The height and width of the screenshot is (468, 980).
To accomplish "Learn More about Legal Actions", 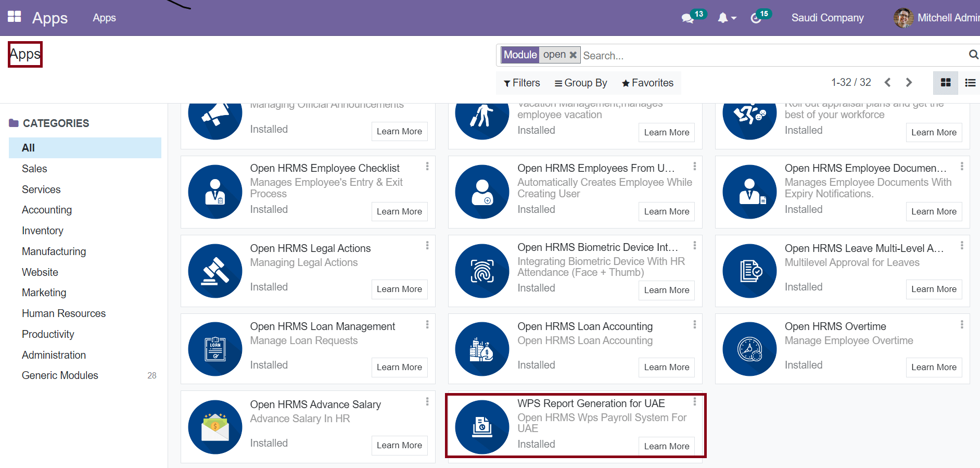I will click(400, 289).
